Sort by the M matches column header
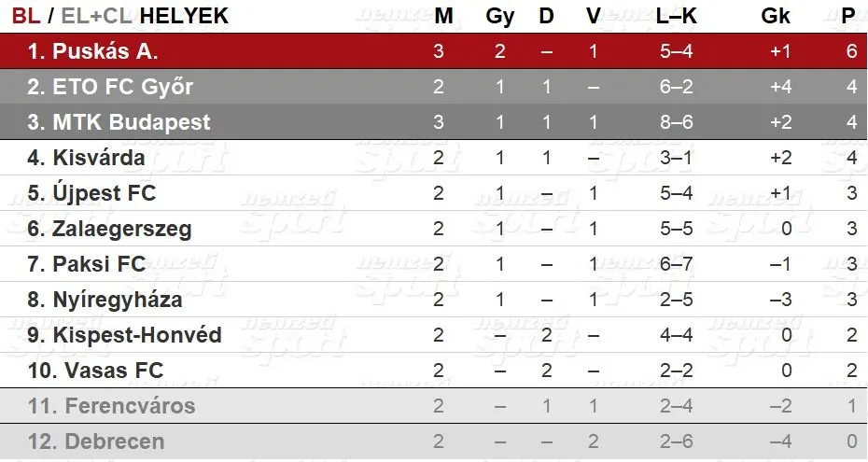The image size is (868, 462). pos(443,16)
